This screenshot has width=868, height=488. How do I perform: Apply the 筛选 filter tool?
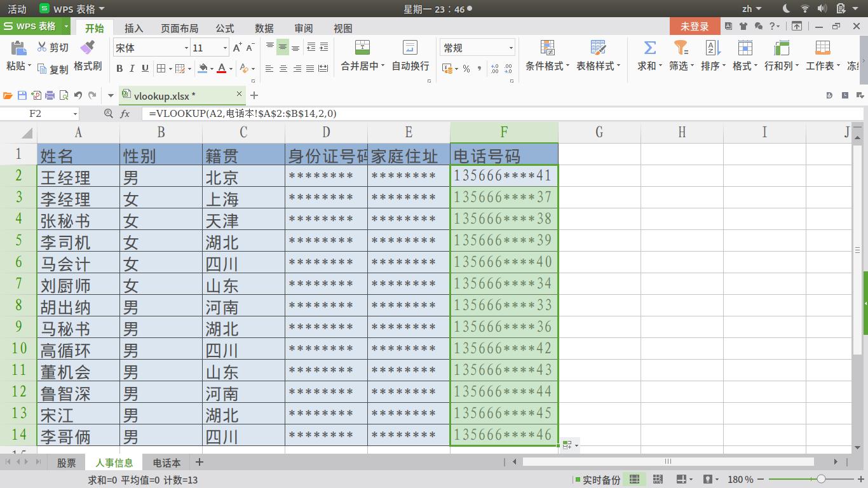pos(679,54)
